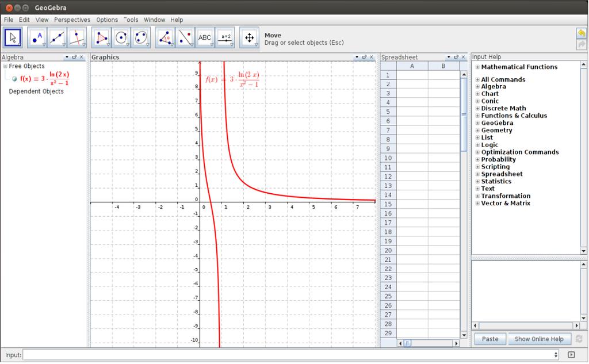Image resolution: width=589 pixels, height=364 pixels.
Task: Click the Undo arrow icon
Action: [x=581, y=33]
